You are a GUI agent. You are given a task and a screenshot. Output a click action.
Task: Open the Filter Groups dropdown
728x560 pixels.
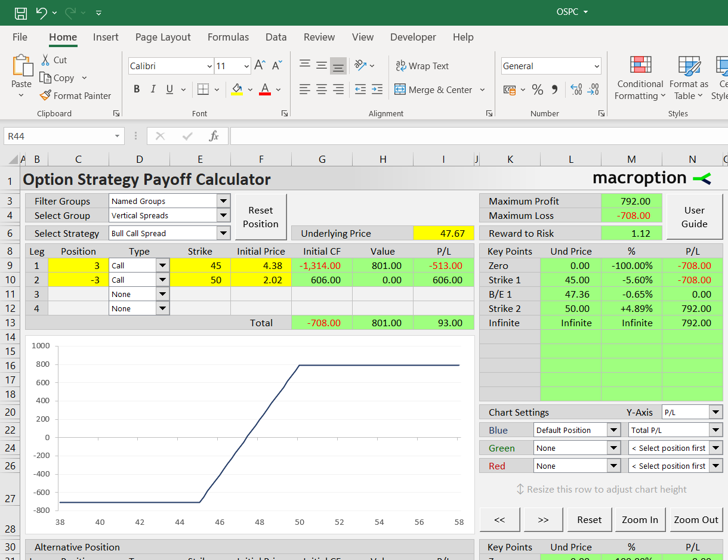224,201
